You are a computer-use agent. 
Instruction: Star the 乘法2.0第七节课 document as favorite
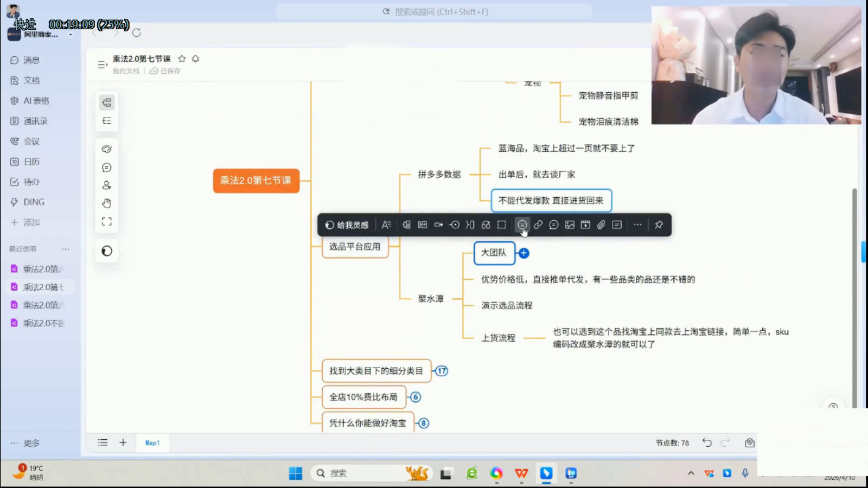182,59
